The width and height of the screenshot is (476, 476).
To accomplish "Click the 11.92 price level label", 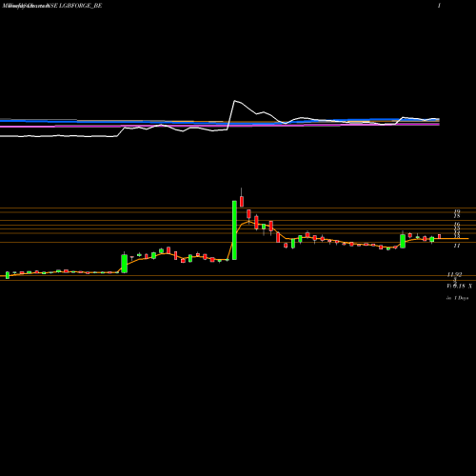I will point(455,274).
